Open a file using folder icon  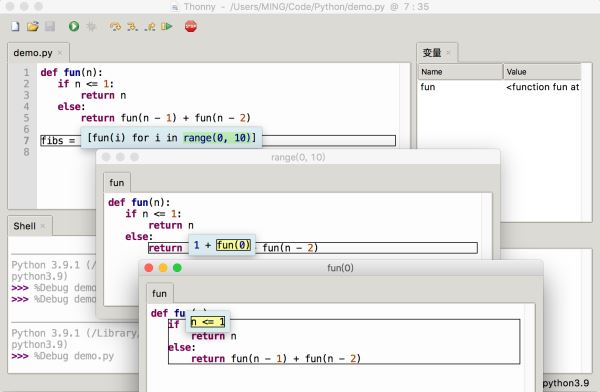click(33, 26)
